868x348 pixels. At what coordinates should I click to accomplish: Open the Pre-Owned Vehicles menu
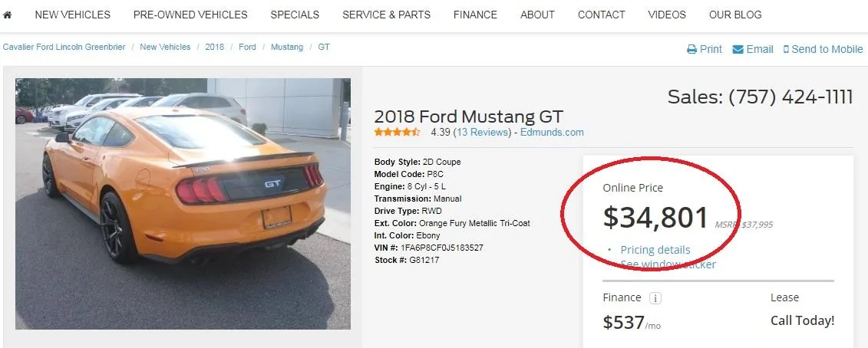(x=190, y=15)
